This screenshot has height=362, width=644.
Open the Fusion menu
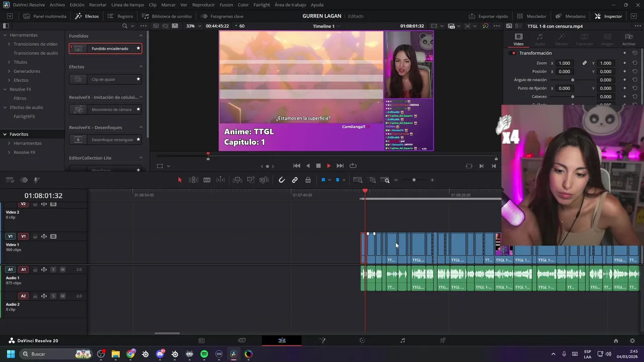click(x=226, y=5)
